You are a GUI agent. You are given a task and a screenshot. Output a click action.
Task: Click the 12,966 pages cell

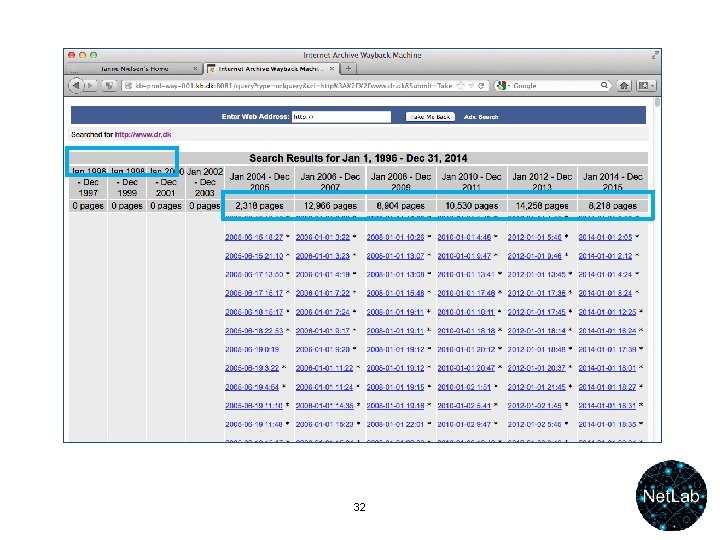click(330, 206)
